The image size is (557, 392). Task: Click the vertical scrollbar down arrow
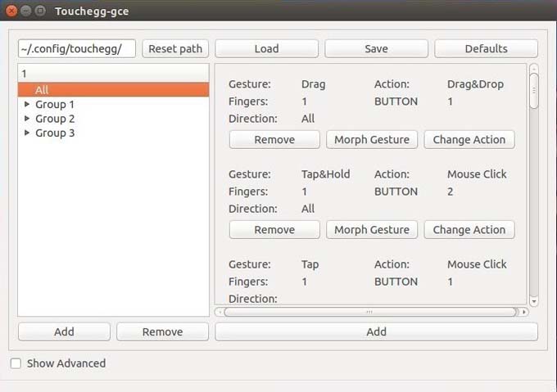point(534,301)
